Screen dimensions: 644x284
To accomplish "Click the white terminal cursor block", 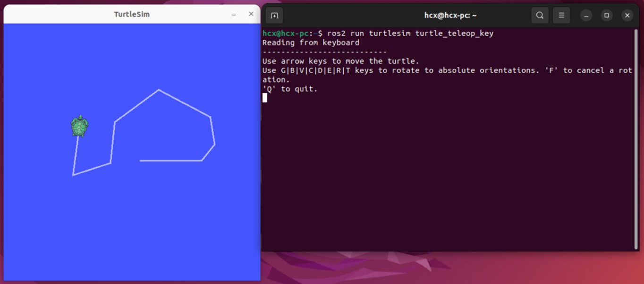I will click(265, 98).
